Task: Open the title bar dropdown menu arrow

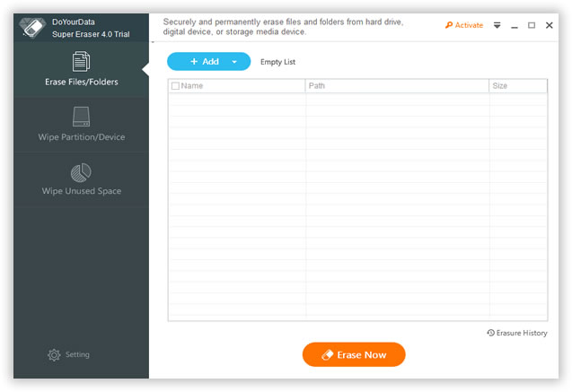Action: pos(497,25)
